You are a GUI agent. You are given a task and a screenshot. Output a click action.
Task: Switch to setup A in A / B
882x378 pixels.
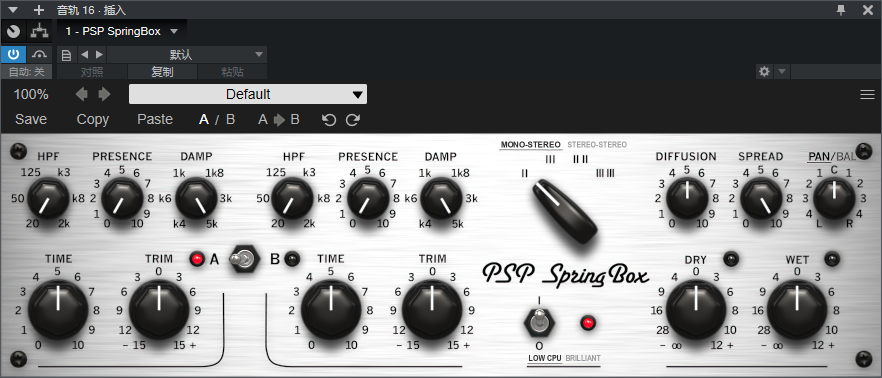pos(204,119)
